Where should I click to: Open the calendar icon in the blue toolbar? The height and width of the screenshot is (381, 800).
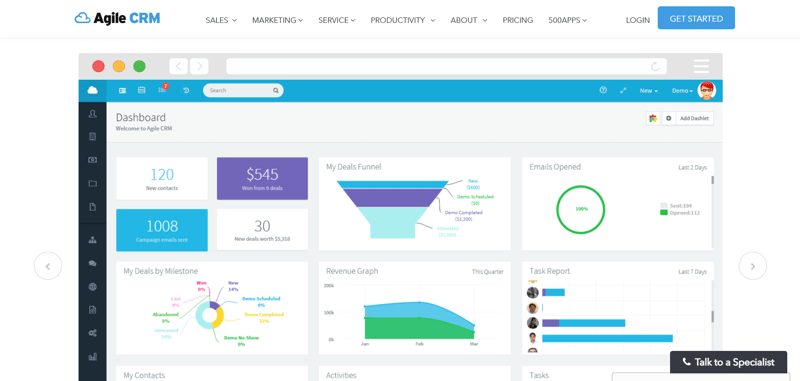[142, 90]
